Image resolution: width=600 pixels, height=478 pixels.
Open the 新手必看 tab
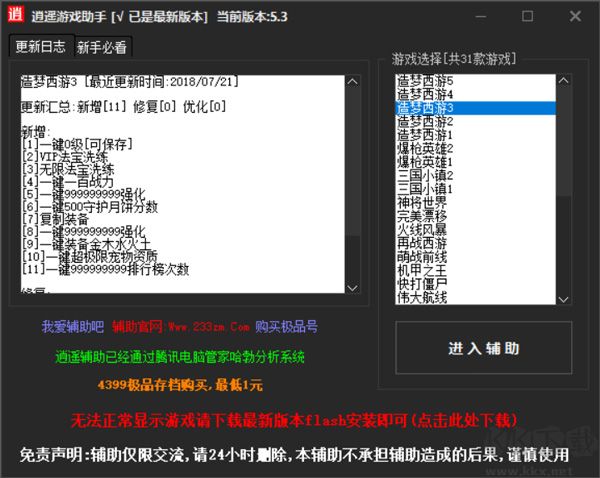tap(103, 48)
